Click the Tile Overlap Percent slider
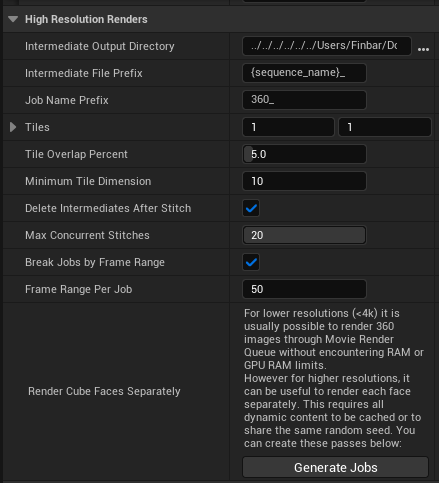The image size is (439, 483). [304, 154]
